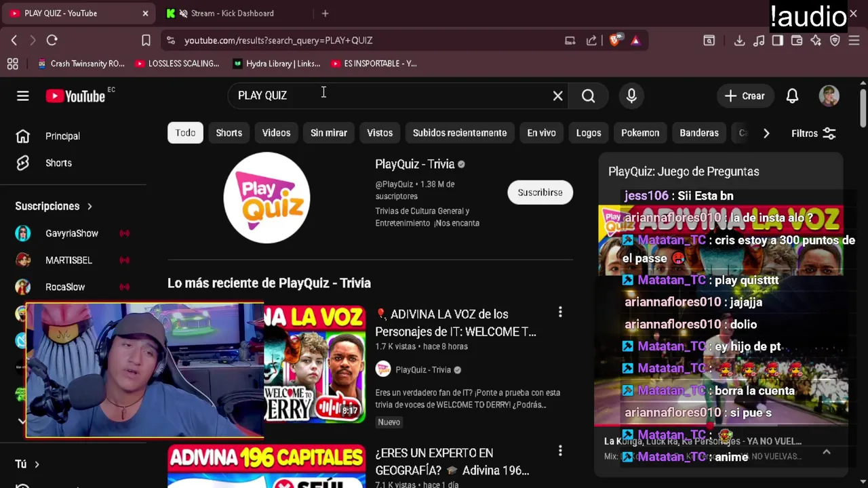The image size is (868, 488).
Task: Select the Vistos filter chip
Action: click(380, 133)
